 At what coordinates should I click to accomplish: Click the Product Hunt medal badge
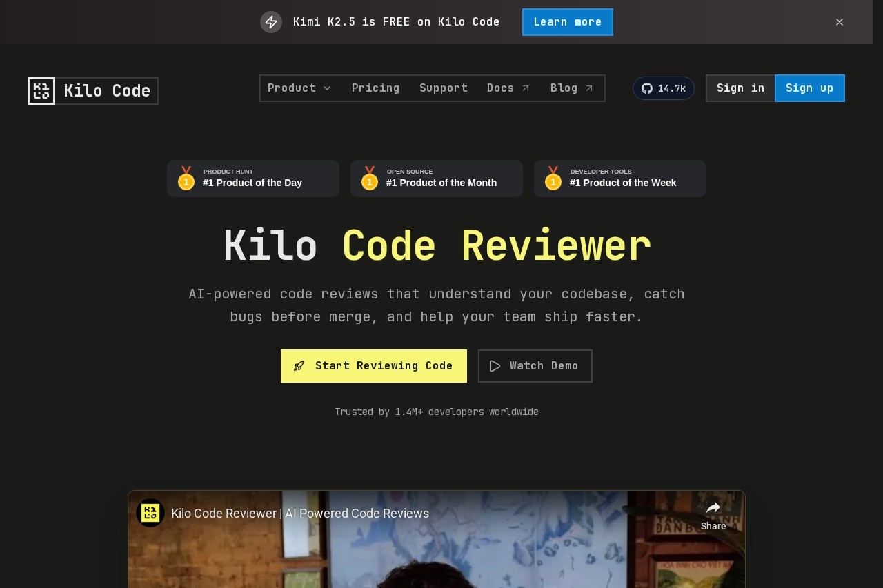tap(253, 179)
